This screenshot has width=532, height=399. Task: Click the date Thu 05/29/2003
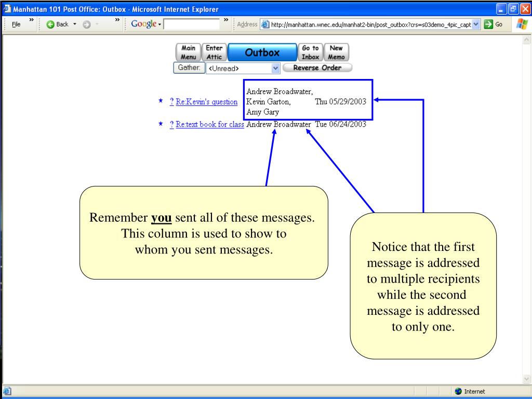341,101
